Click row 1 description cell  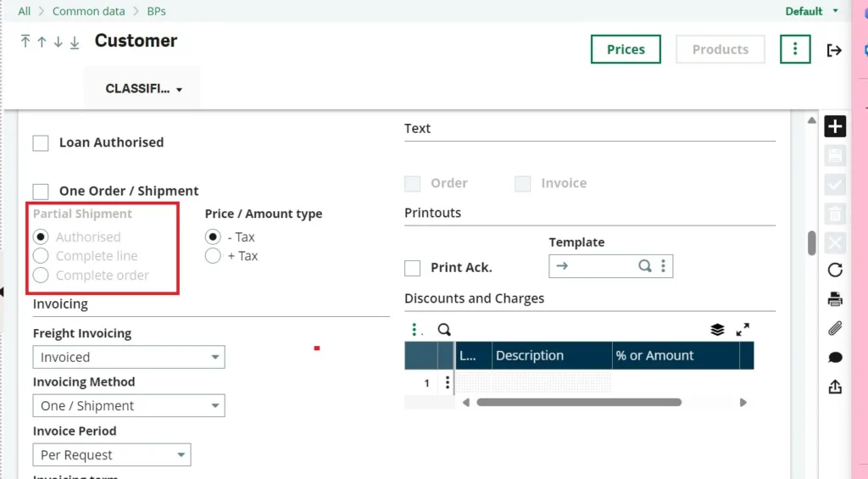(552, 382)
